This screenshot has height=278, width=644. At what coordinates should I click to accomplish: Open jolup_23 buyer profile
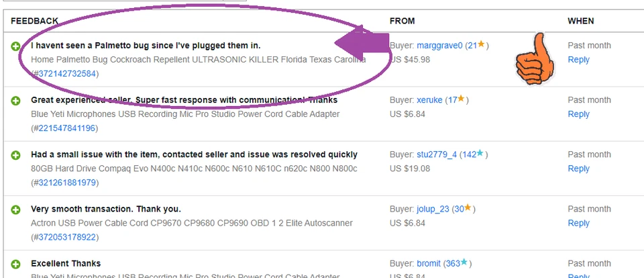tap(433, 209)
